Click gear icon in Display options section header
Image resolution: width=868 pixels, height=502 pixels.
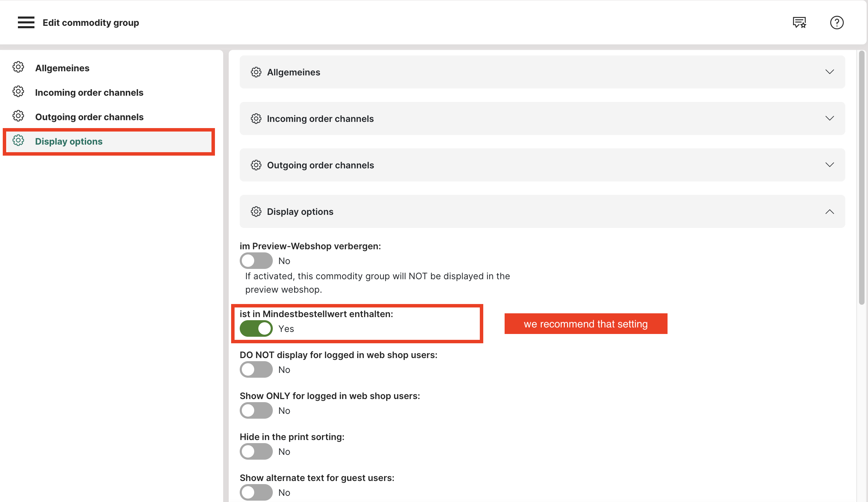tap(256, 211)
